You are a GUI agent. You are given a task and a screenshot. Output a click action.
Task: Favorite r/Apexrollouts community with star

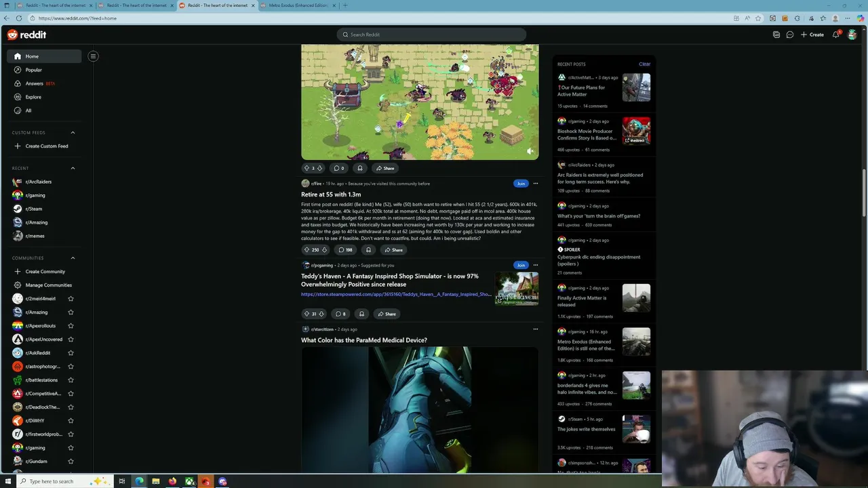(71, 325)
